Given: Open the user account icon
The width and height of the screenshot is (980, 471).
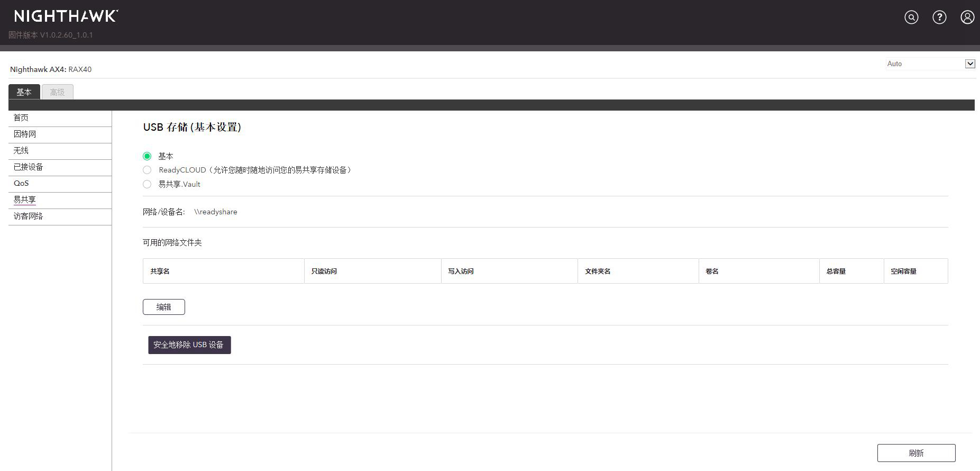Looking at the screenshot, I should pos(967,17).
